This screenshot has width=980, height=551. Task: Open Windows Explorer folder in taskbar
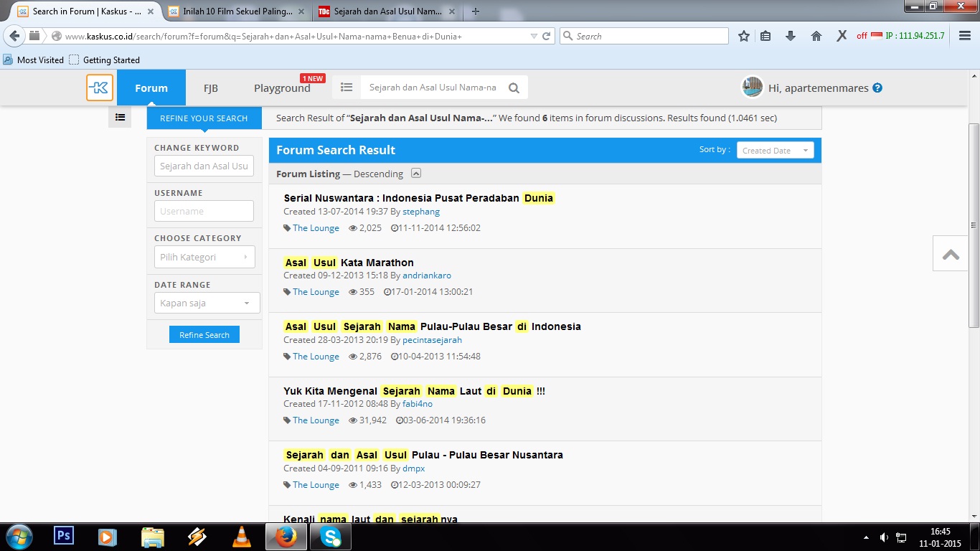coord(153,536)
